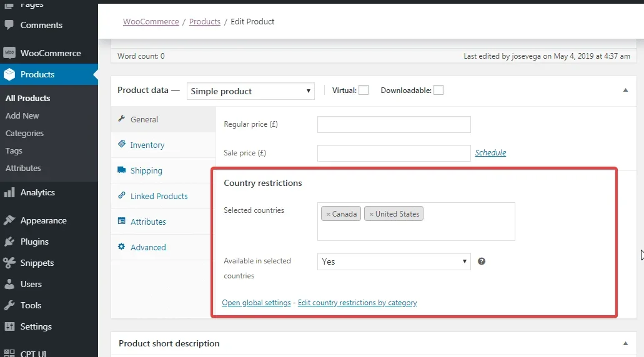Open the Attributes product data tab
The width and height of the screenshot is (644, 357).
coord(164,222)
